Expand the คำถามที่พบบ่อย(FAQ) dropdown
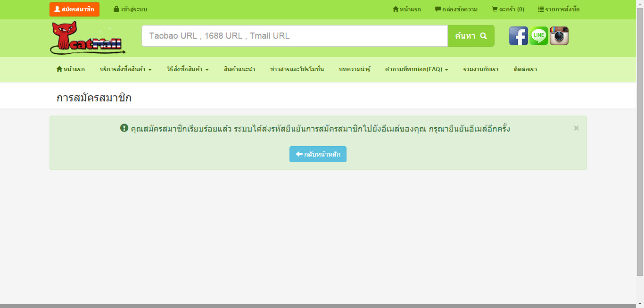Screen dimensions: 644x308 tap(417, 69)
